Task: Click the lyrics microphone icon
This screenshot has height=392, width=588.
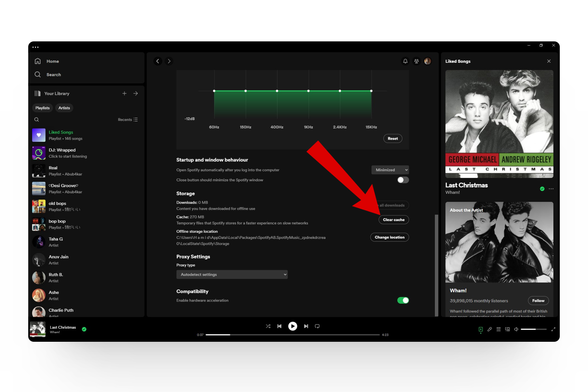Action: pos(490,329)
